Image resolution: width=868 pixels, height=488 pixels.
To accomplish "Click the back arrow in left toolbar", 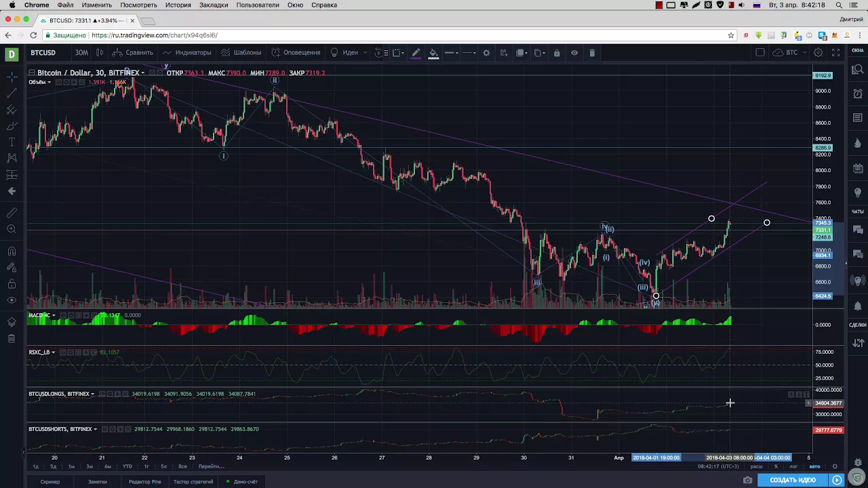I will (x=12, y=191).
